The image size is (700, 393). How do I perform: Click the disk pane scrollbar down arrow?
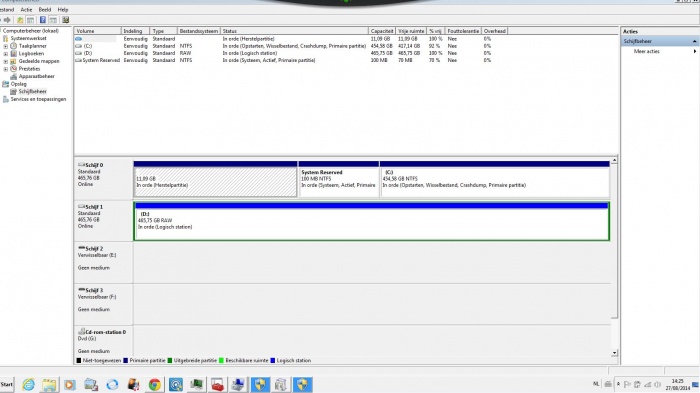pyautogui.click(x=614, y=353)
